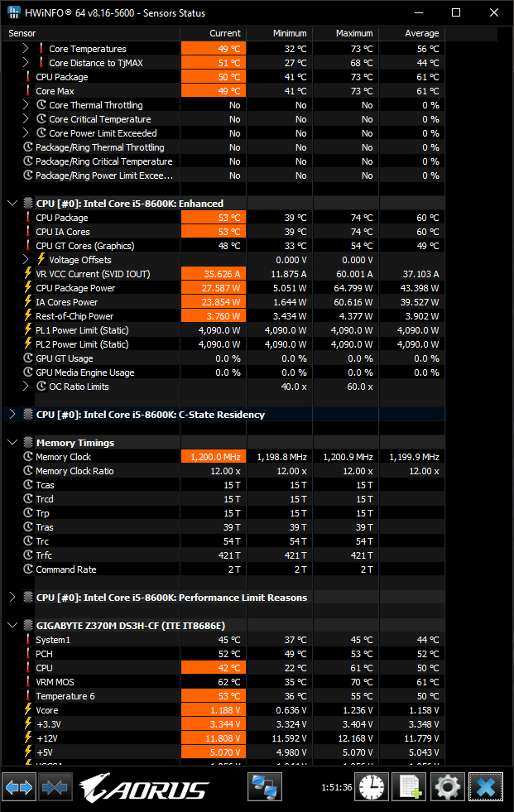The height and width of the screenshot is (812, 514).
Task: Click lightning icon beside PL1 Power Limit
Action: 28,330
